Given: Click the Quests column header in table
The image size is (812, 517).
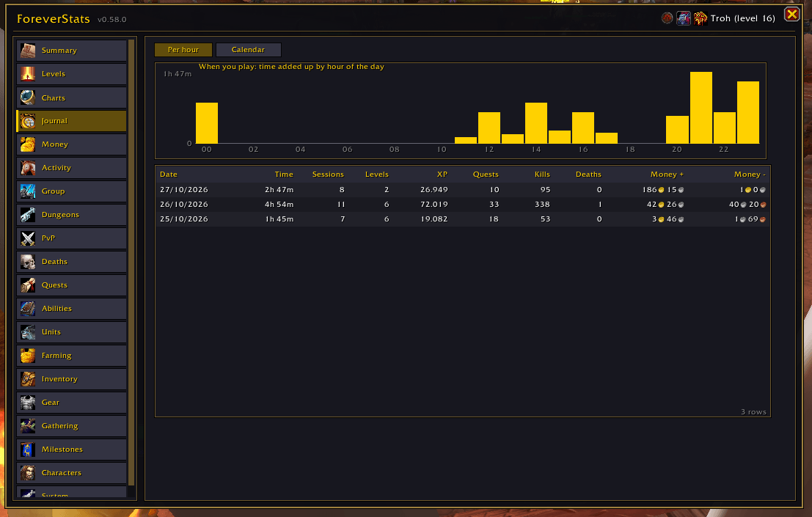Looking at the screenshot, I should pos(486,175).
